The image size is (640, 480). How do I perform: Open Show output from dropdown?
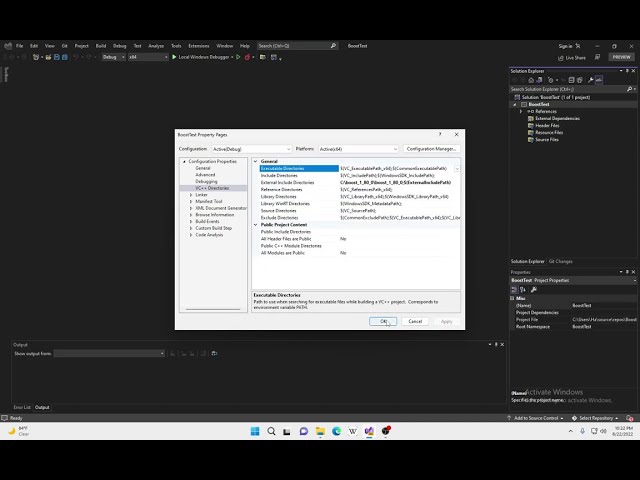tap(109, 353)
